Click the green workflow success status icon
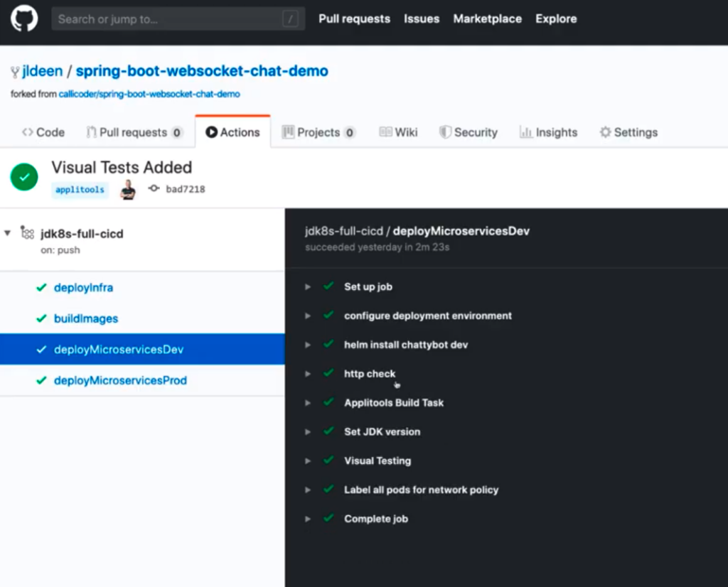The width and height of the screenshot is (728, 587). [24, 177]
